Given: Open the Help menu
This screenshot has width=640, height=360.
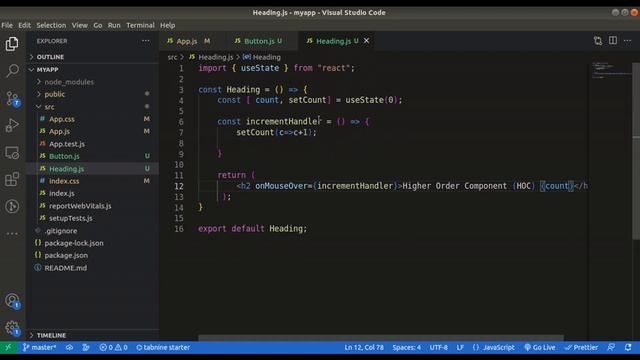Looking at the screenshot, I should 167,25.
